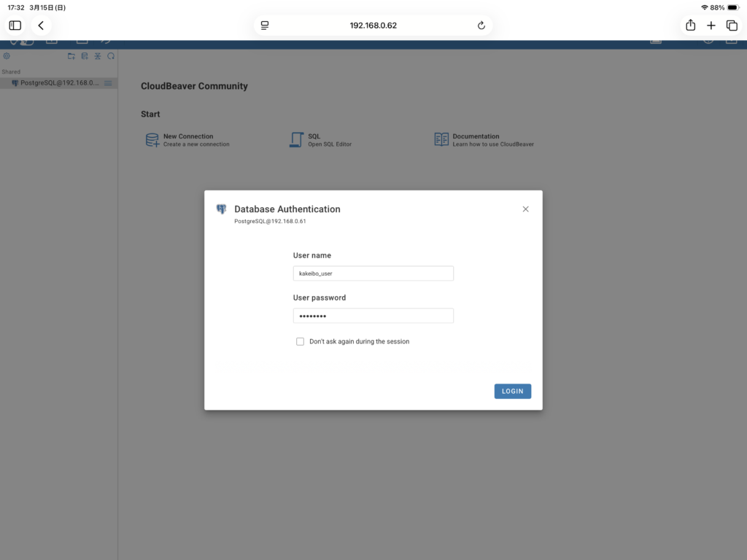Viewport: 747px width, 560px height.
Task: Go back to the previous page
Action: [41, 26]
